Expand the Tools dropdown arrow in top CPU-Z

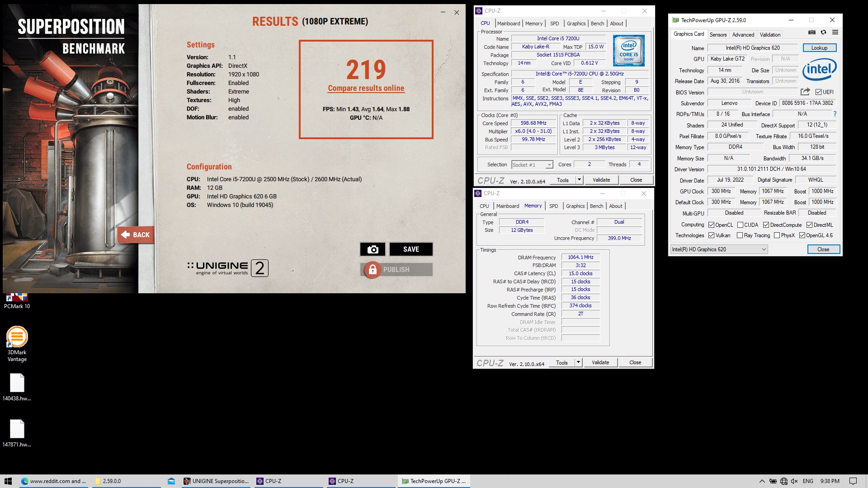pyautogui.click(x=579, y=180)
